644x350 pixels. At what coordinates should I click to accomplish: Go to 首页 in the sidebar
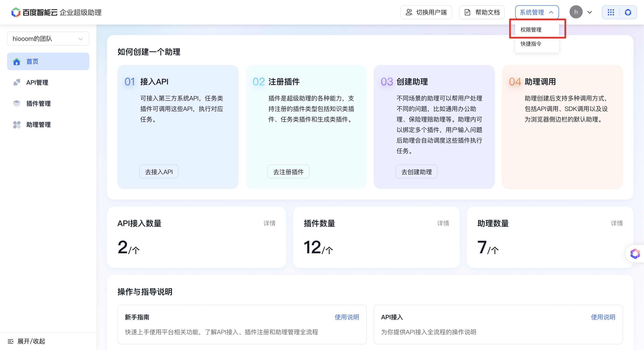[x=48, y=61]
